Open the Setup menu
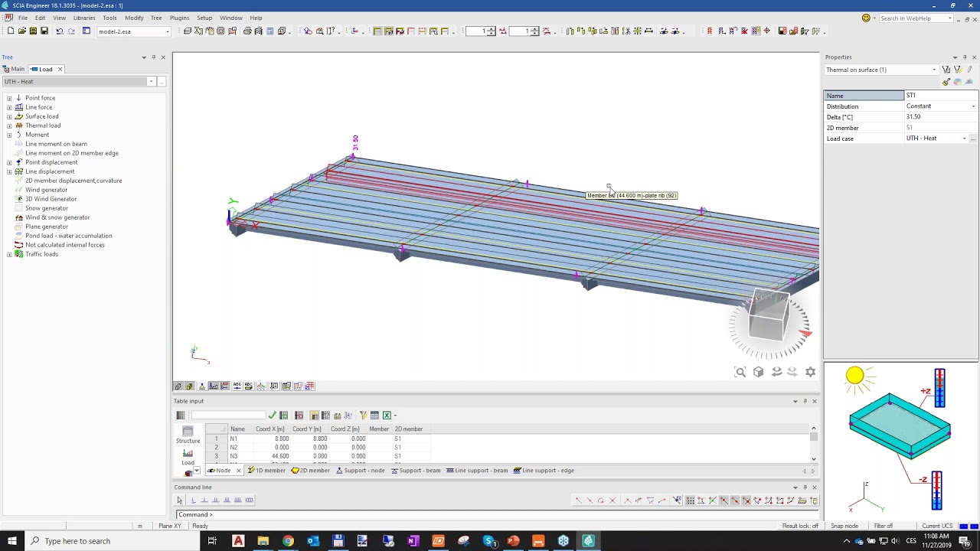 point(204,18)
